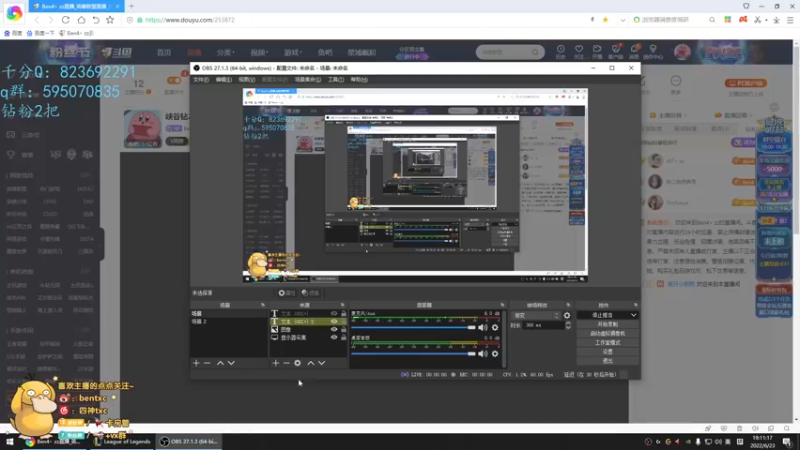The height and width of the screenshot is (450, 800).
Task: Click the start recording button in OBS controls
Action: tap(607, 324)
